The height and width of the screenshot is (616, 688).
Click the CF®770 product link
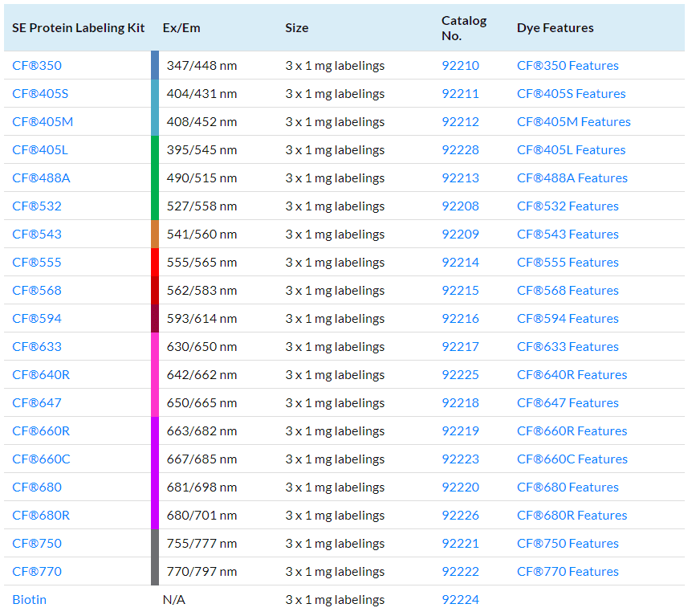point(37,572)
